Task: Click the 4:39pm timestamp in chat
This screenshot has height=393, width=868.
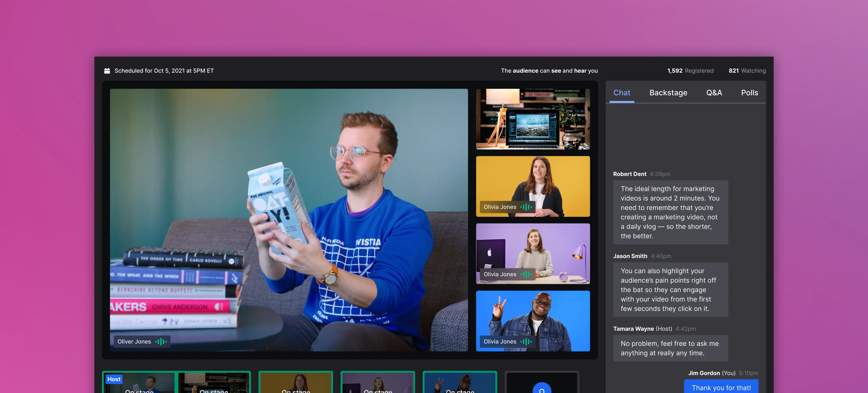Action: coord(660,174)
